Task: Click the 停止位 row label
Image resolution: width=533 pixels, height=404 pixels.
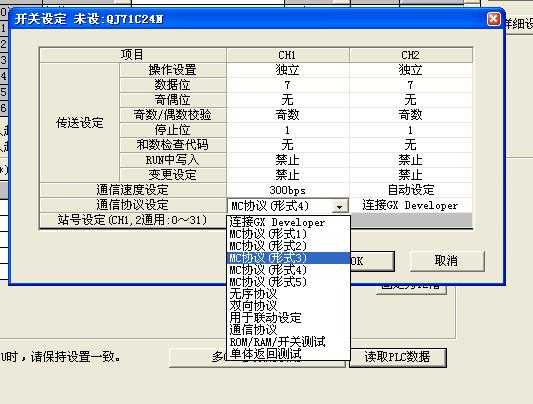Action: point(173,130)
